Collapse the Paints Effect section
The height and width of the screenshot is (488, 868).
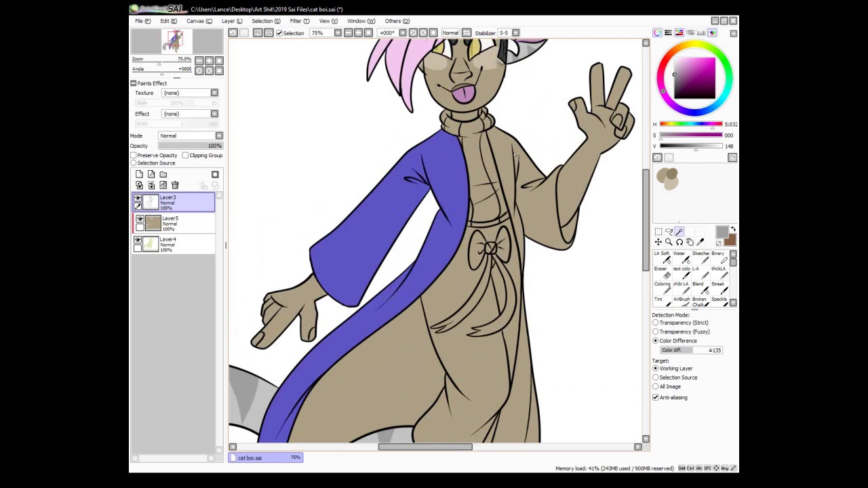(134, 83)
